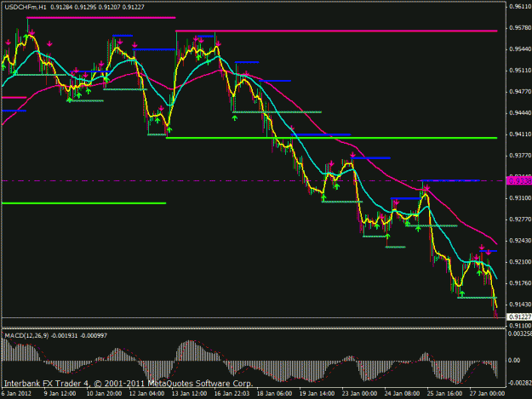Click the 0.91760 price axis label
Image resolution: width=532 pixels, height=399 pixels.
click(x=520, y=283)
